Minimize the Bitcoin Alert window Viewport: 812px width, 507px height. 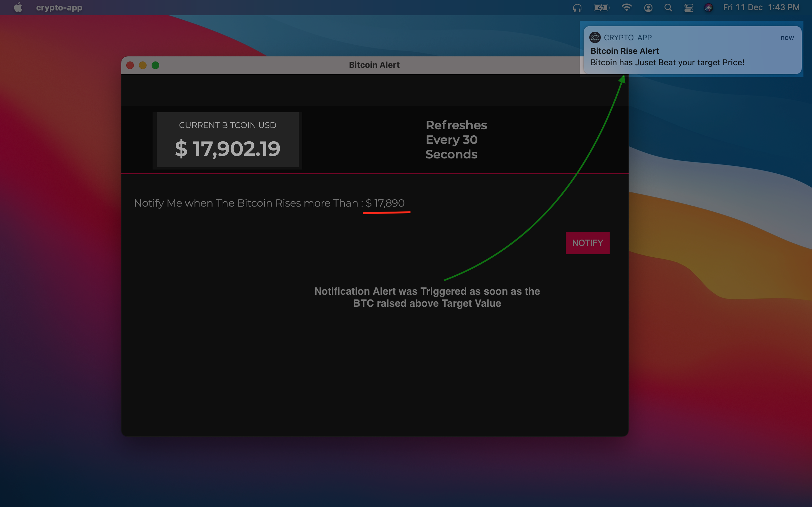click(143, 65)
